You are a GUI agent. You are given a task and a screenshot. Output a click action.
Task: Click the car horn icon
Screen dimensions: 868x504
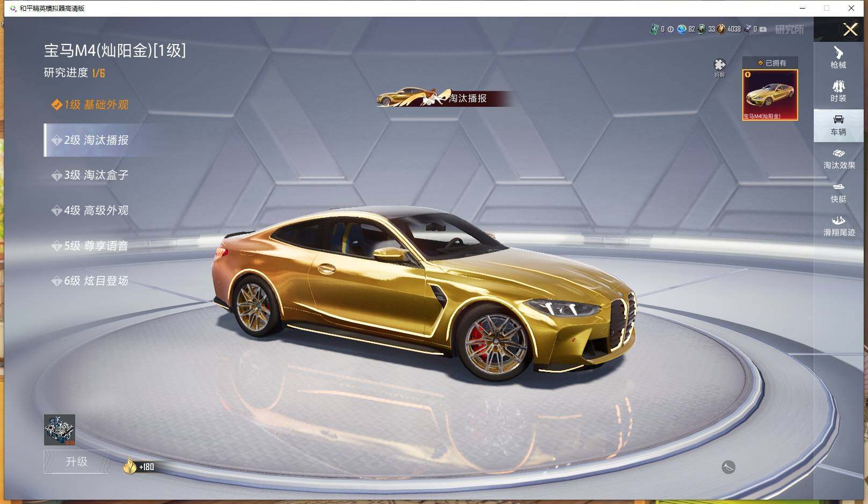(x=728, y=468)
